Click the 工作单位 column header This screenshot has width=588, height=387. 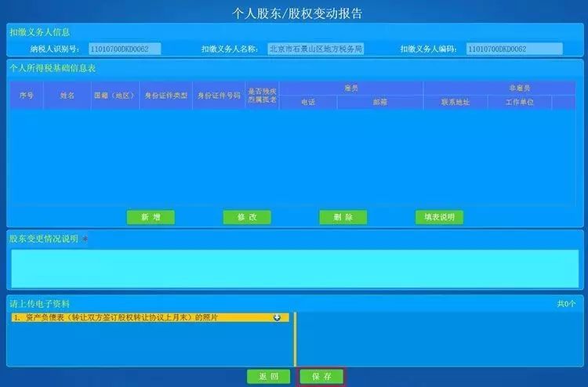pos(519,103)
